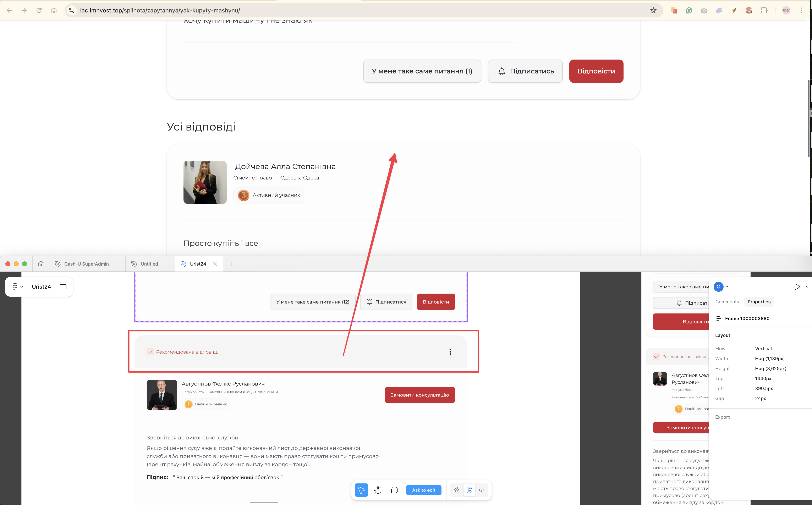This screenshot has height=505, width=812.
Task: Click red Відповісти button on web page
Action: tap(596, 71)
